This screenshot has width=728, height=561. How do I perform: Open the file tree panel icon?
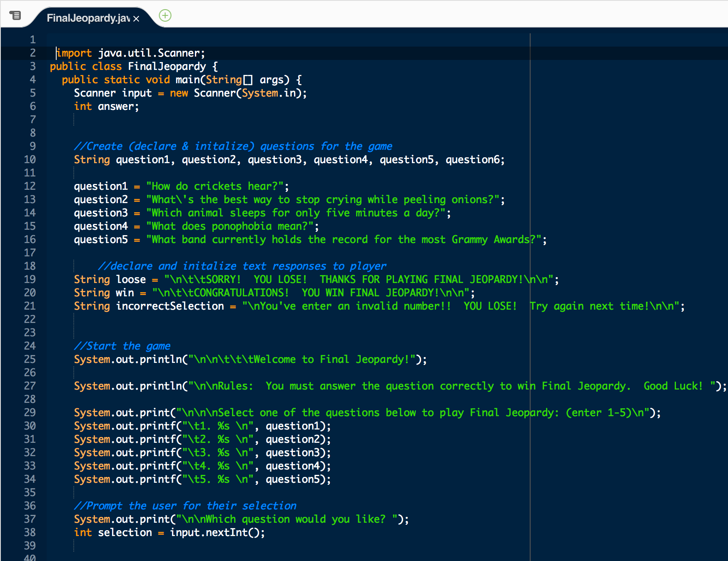(x=15, y=16)
